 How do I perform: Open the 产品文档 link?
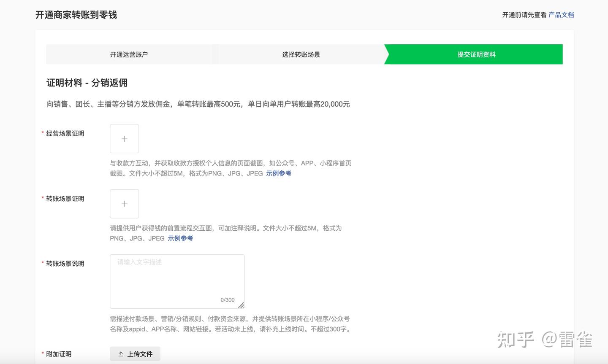[562, 14]
